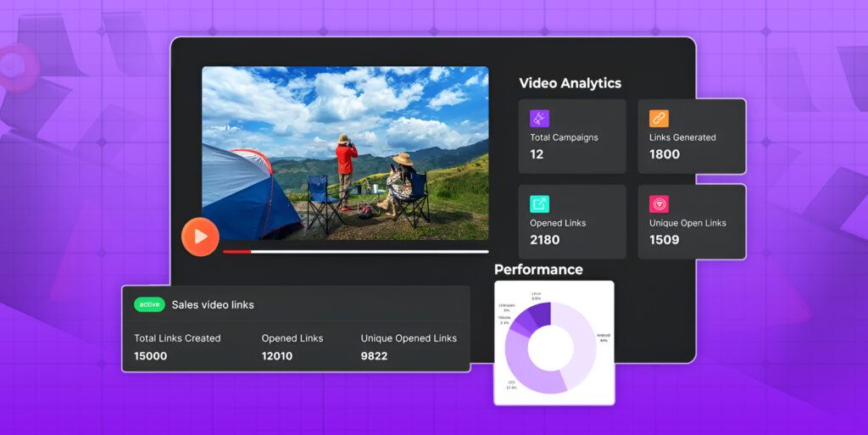Open the camping video thumbnail

(345, 153)
